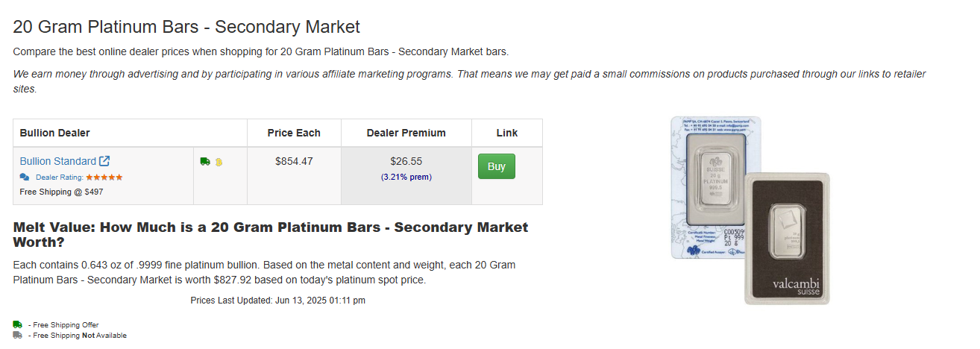This screenshot has height=349, width=980.
Task: Open the Bullion Standard dealer link
Action: (x=58, y=161)
